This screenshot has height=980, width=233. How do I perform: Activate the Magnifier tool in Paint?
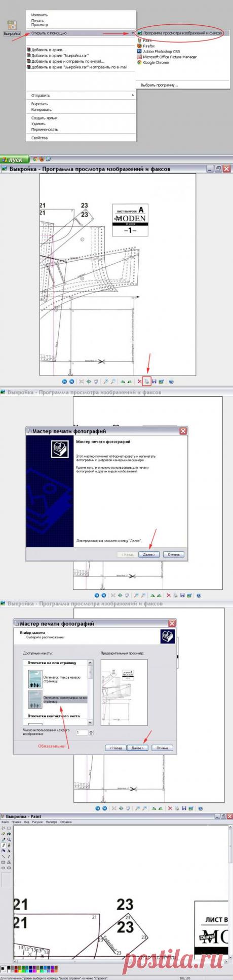9,839
